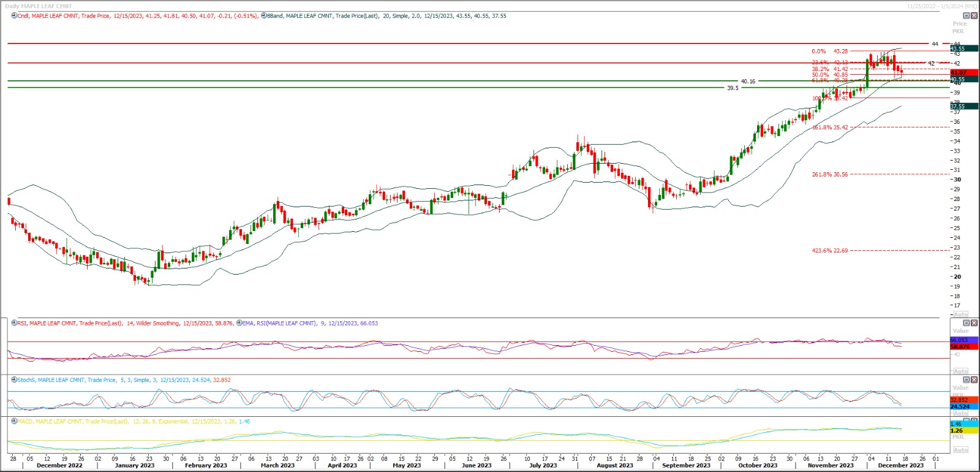The width and height of the screenshot is (980, 472).
Task: Click the January 2023 label on the time axis
Action: pos(135,465)
